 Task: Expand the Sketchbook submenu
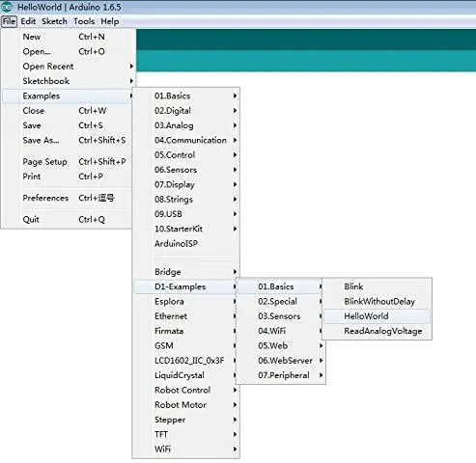point(68,81)
